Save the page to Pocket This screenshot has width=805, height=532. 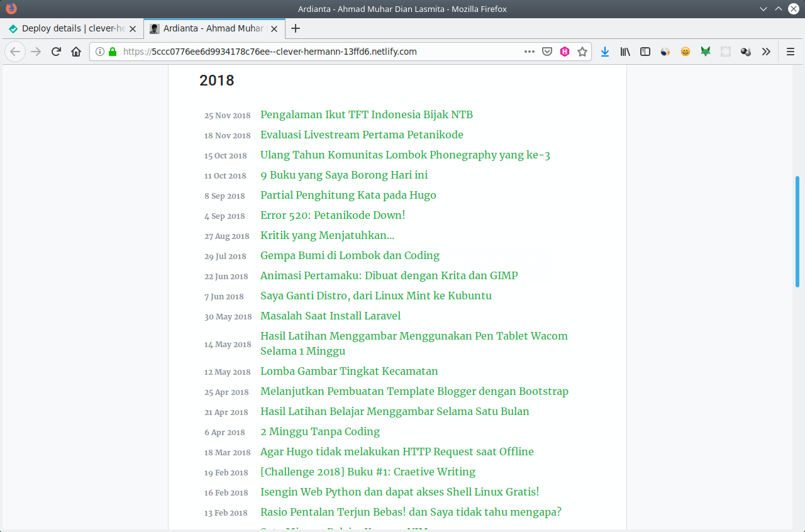(x=547, y=52)
